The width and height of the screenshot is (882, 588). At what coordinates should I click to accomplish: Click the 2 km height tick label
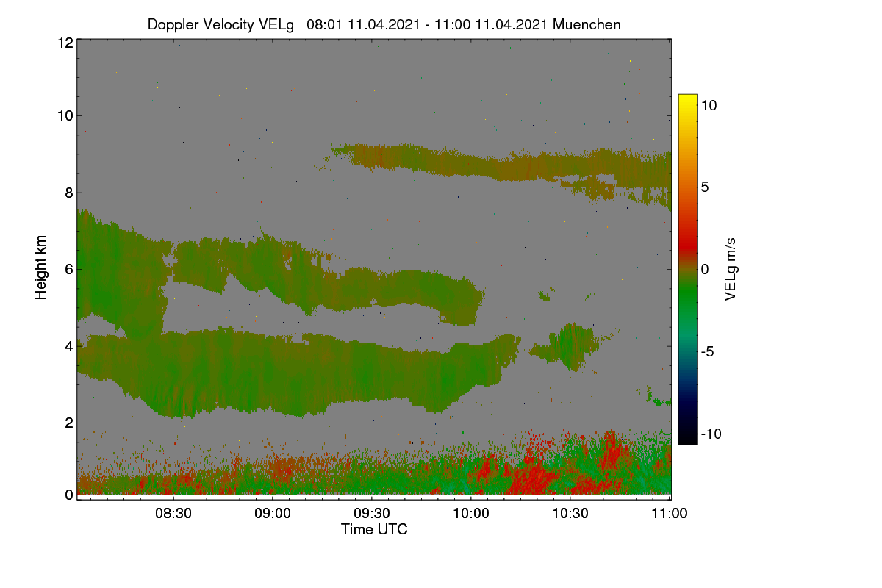coord(68,423)
